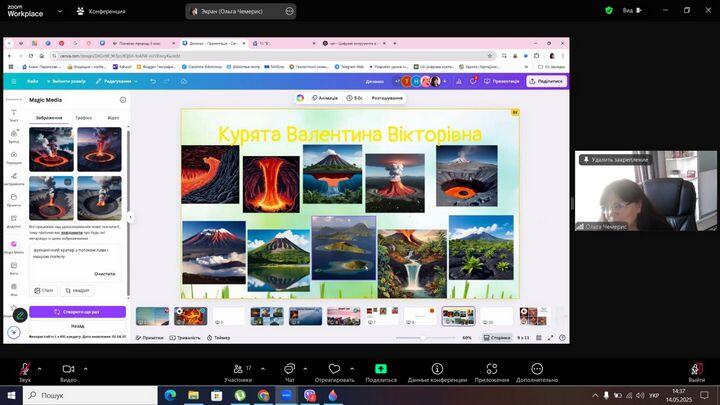Expand participants options arrow

coord(263,368)
